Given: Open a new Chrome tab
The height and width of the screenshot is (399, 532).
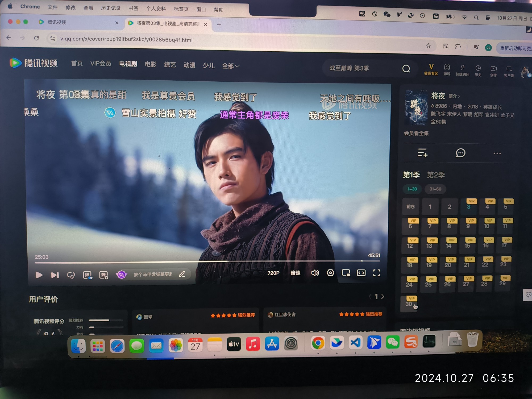Looking at the screenshot, I should pyautogui.click(x=219, y=25).
